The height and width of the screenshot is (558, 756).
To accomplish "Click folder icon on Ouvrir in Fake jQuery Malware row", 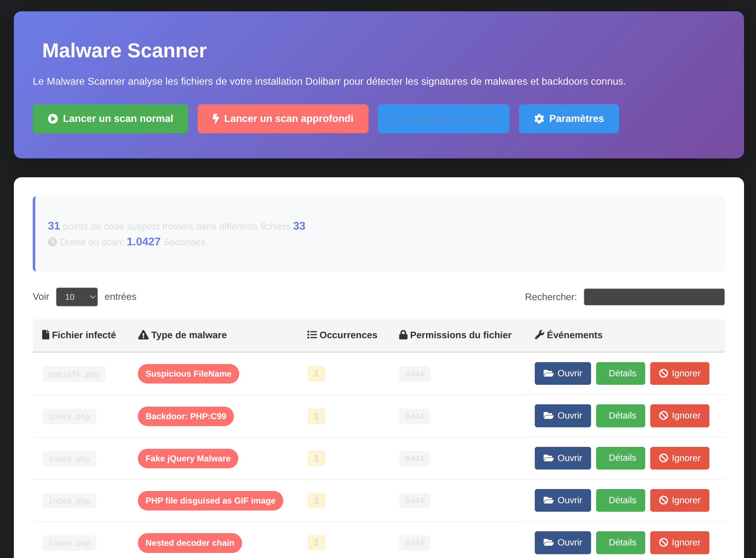I will tap(549, 458).
